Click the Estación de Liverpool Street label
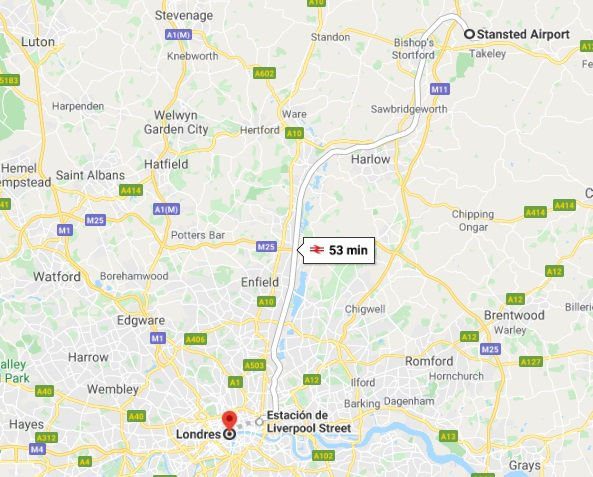The image size is (593, 477). (x=309, y=422)
